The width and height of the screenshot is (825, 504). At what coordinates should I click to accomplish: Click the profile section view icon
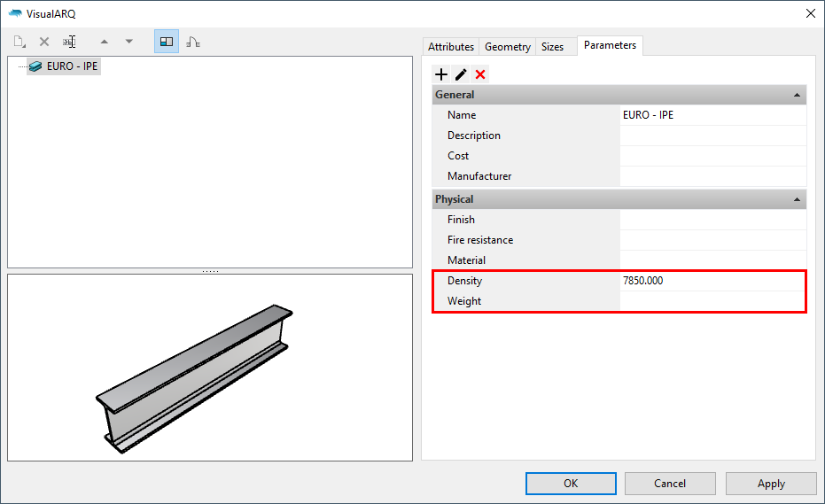coord(193,42)
